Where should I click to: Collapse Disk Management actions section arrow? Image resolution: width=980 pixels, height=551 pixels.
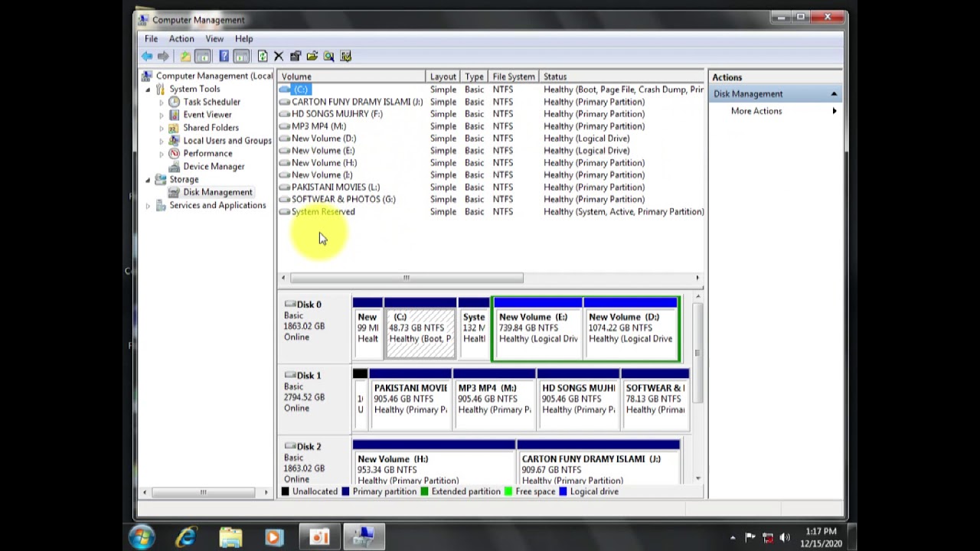coord(834,94)
